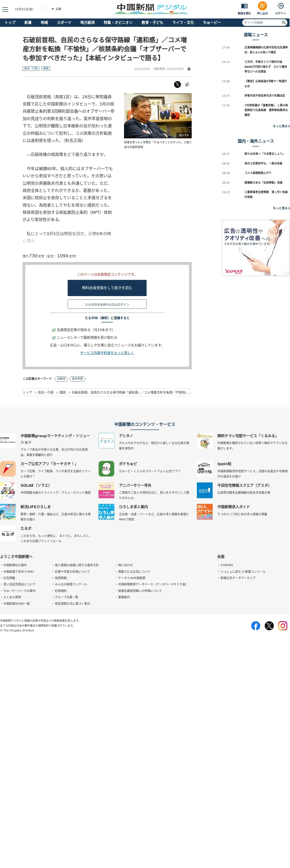290x868 pixels.
Task: Open コメ４週連続値上がり news item
Action: pyautogui.click(x=258, y=173)
